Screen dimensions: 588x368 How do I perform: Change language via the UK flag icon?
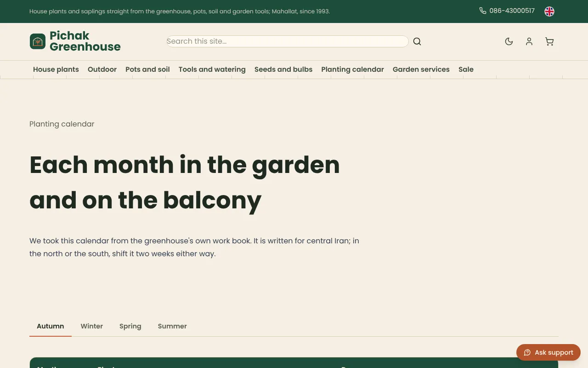tap(549, 11)
